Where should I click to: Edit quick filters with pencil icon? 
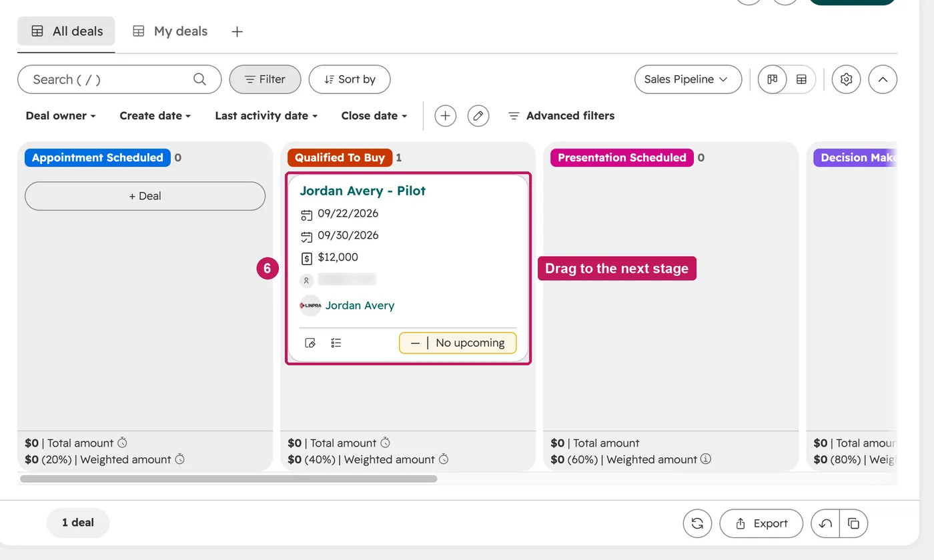[478, 115]
